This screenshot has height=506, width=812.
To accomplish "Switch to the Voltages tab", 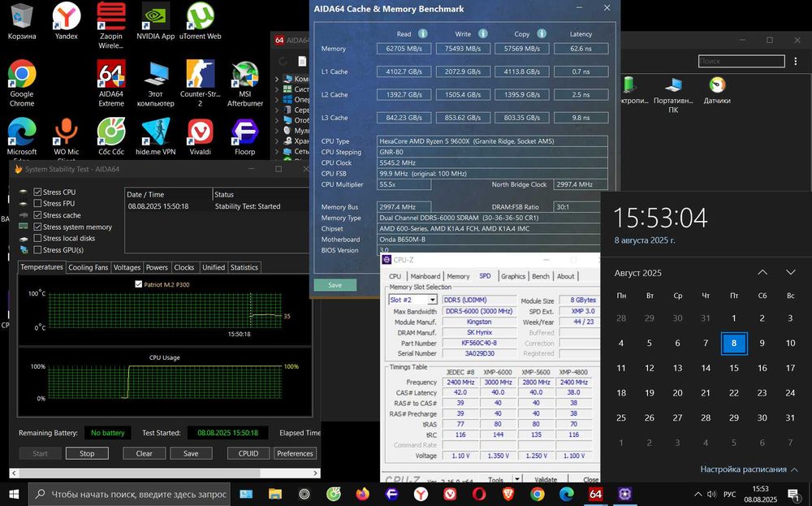I will coord(127,267).
